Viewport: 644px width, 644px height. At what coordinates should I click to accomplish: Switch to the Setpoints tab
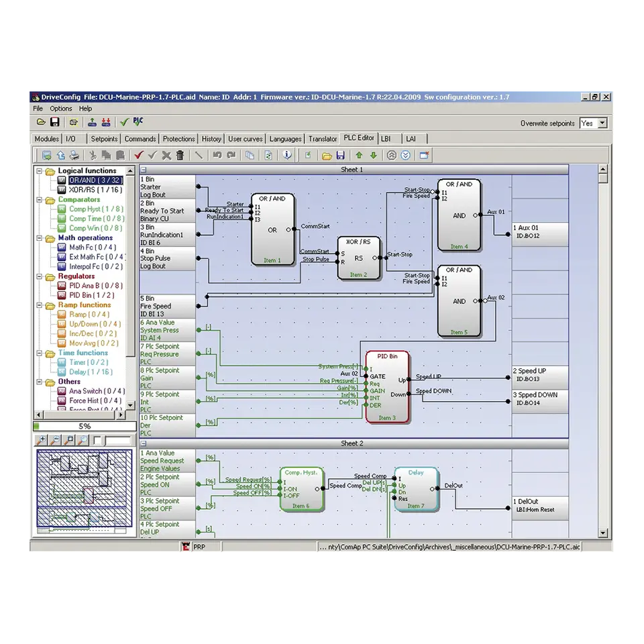[x=104, y=139]
